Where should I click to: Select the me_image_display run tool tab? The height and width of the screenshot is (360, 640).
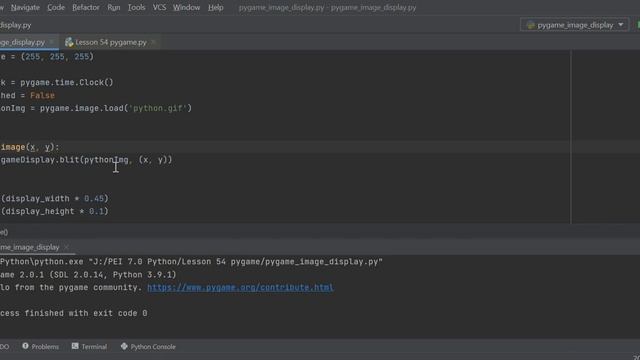coord(29,247)
